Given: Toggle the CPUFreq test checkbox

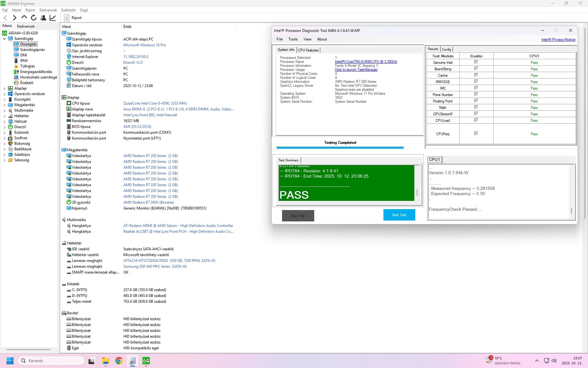Looking at the screenshot, I should point(476,133).
